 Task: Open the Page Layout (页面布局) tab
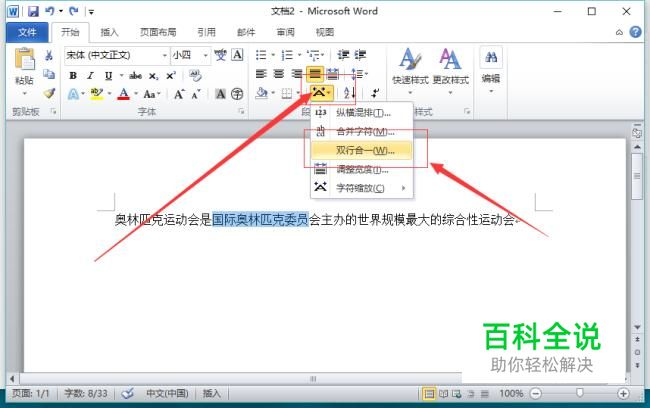158,32
